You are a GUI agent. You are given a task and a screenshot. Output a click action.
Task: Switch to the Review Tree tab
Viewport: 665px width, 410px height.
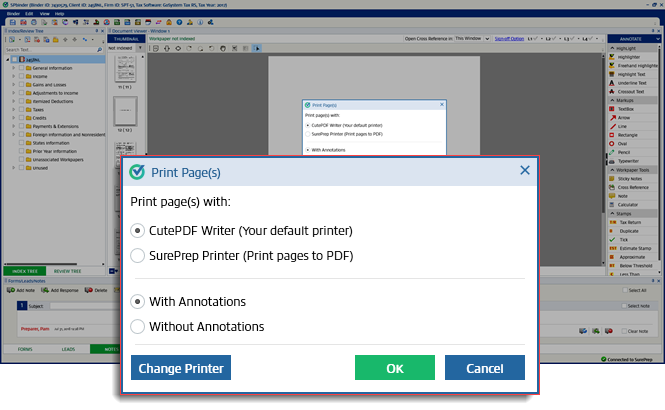(x=68, y=270)
